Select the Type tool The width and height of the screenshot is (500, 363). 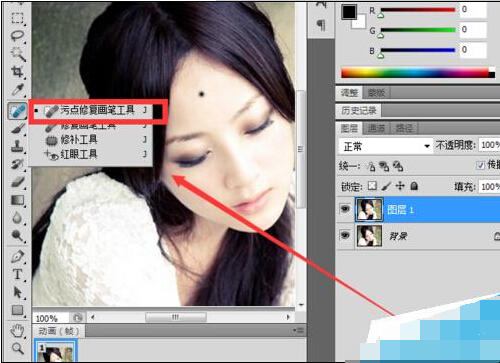[x=17, y=275]
